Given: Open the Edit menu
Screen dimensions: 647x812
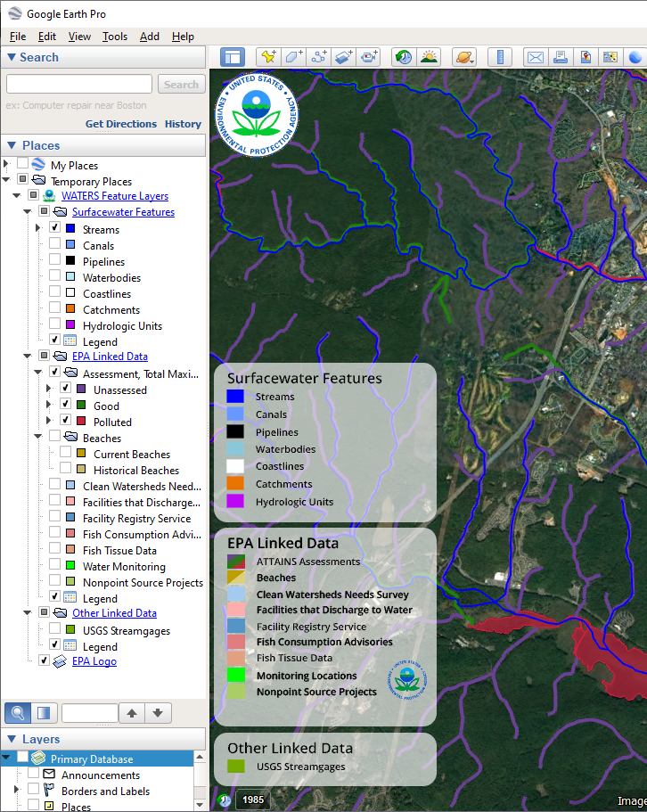Looking at the screenshot, I should tap(47, 37).
